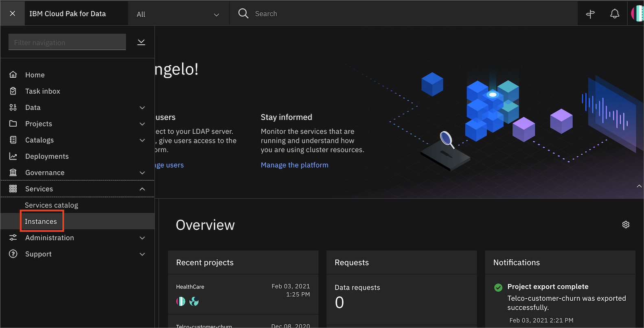
Task: Select Services catalog under Services
Action: pos(51,205)
